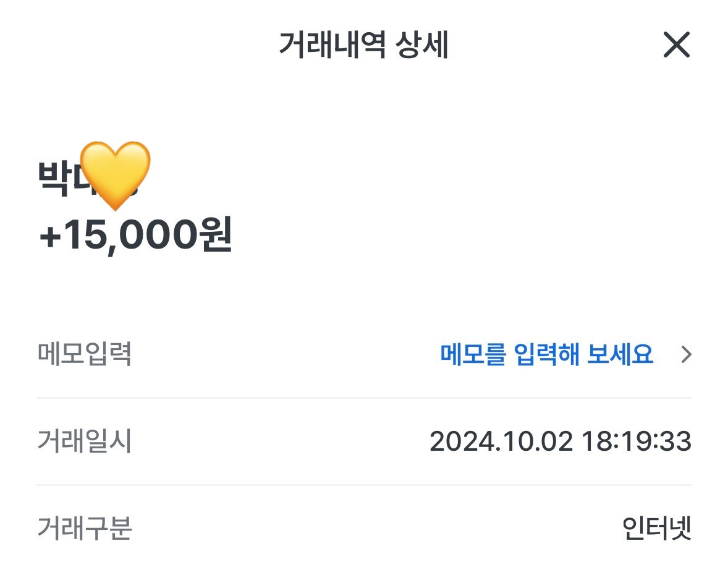Image resolution: width=728 pixels, height=567 pixels.
Task: Select the 메모입력 label
Action: 85,354
